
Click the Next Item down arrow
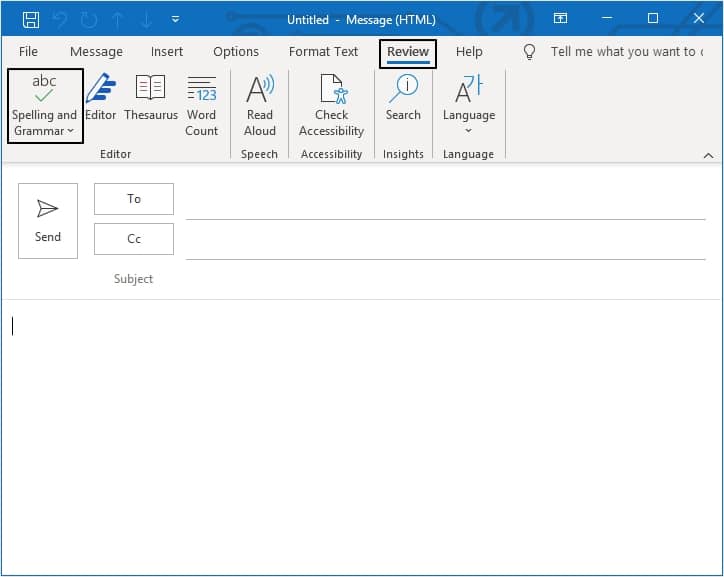146,20
